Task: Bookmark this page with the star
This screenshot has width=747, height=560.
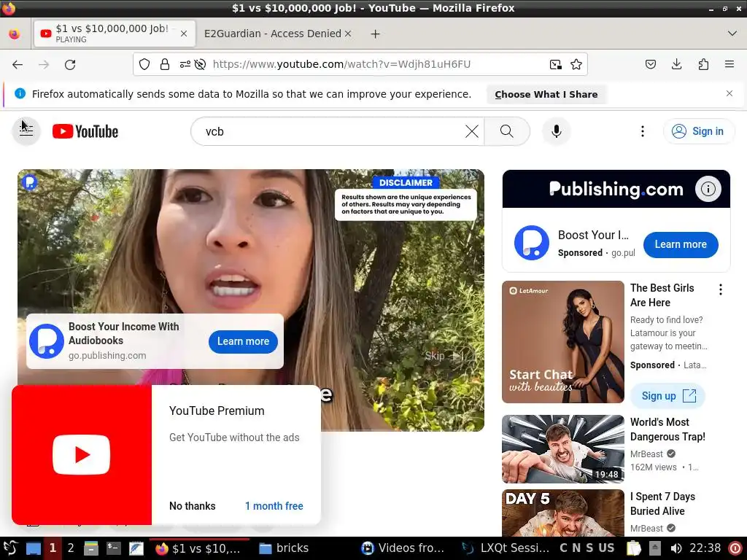Action: coord(576,64)
